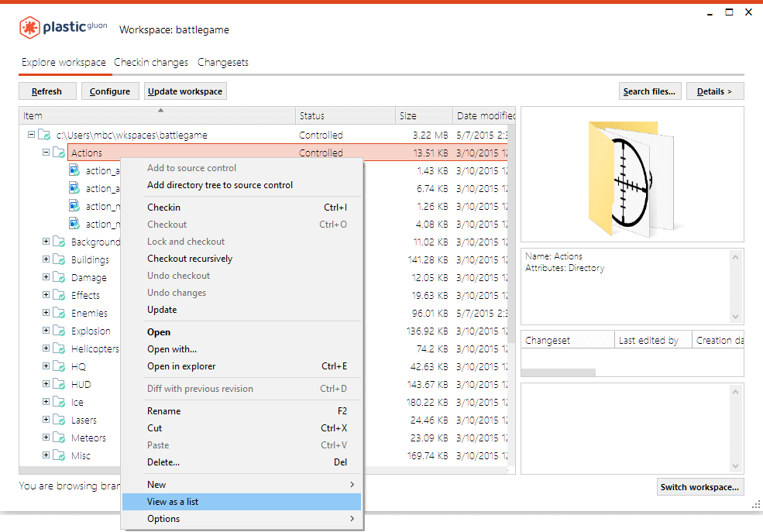Sort by the Size column header
Viewport: 763px width, 532px height.
(x=424, y=115)
